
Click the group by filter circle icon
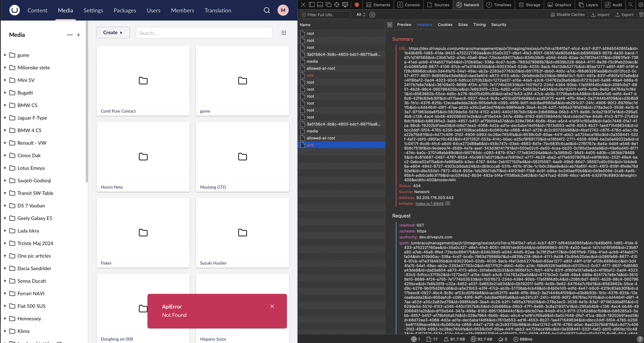372,14
